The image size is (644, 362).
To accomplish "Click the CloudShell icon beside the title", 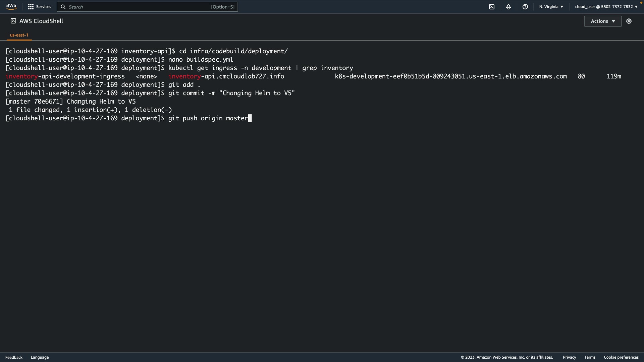I will pyautogui.click(x=13, y=21).
